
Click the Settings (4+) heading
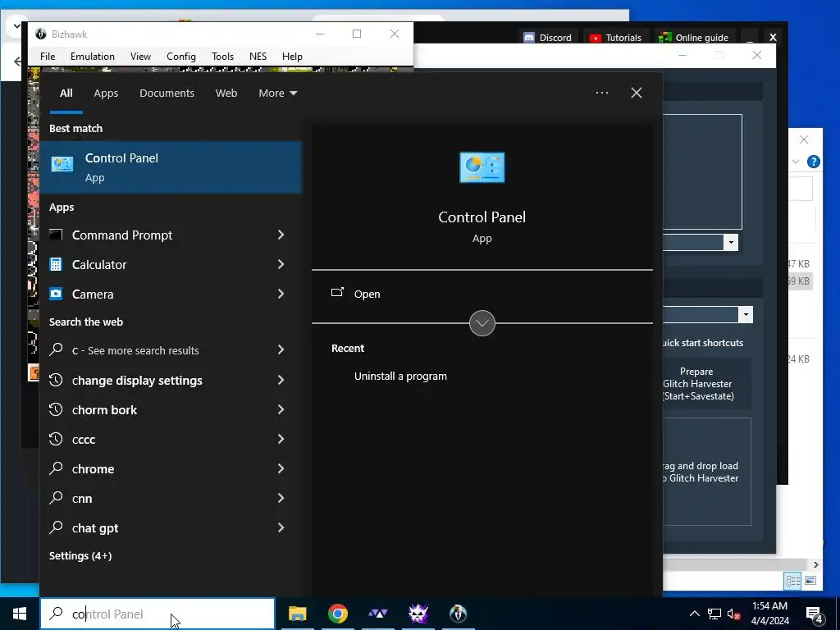point(80,556)
